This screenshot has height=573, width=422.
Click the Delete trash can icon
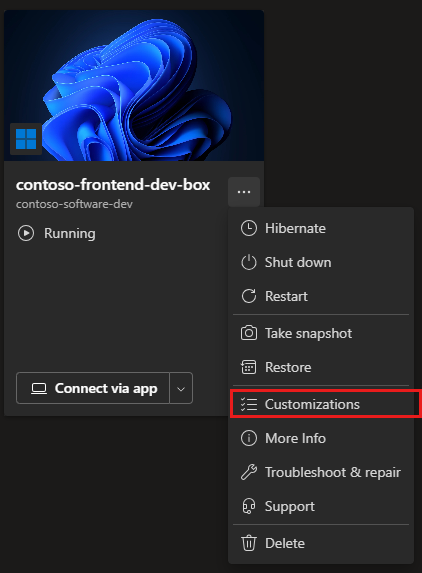(x=248, y=543)
